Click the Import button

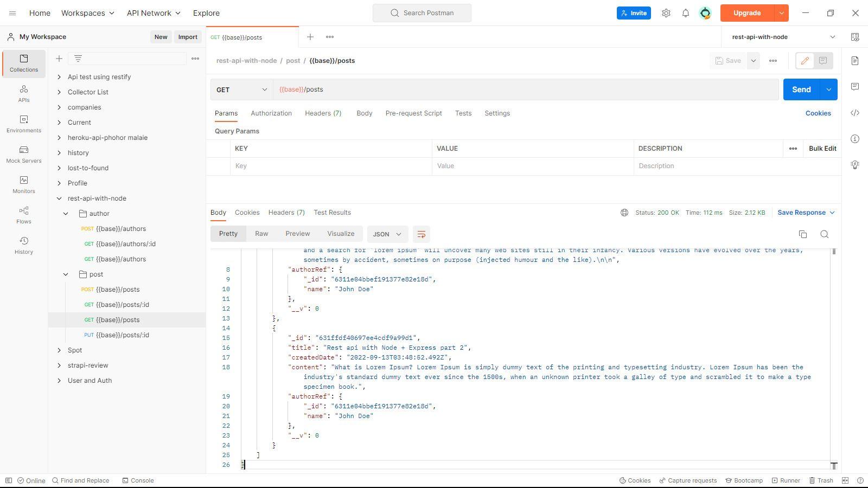[188, 37]
